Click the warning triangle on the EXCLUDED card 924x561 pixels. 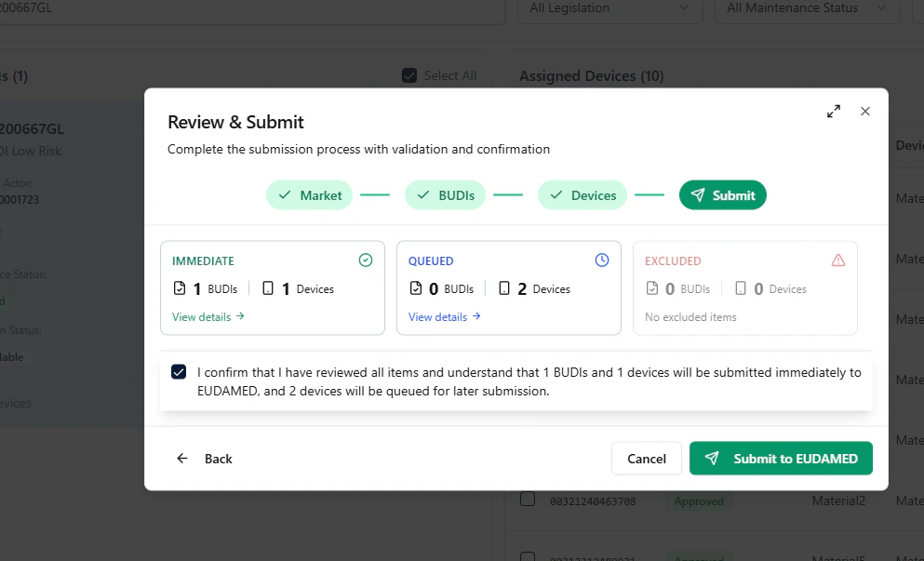(x=838, y=260)
